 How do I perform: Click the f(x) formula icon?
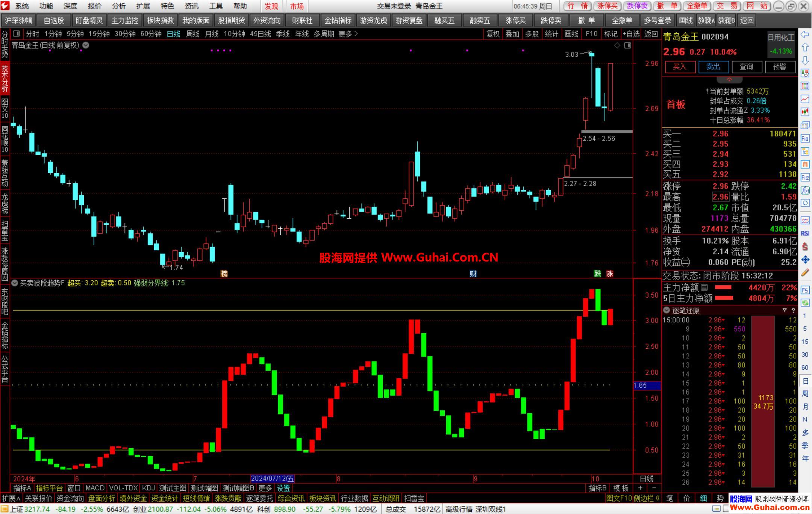click(x=805, y=190)
